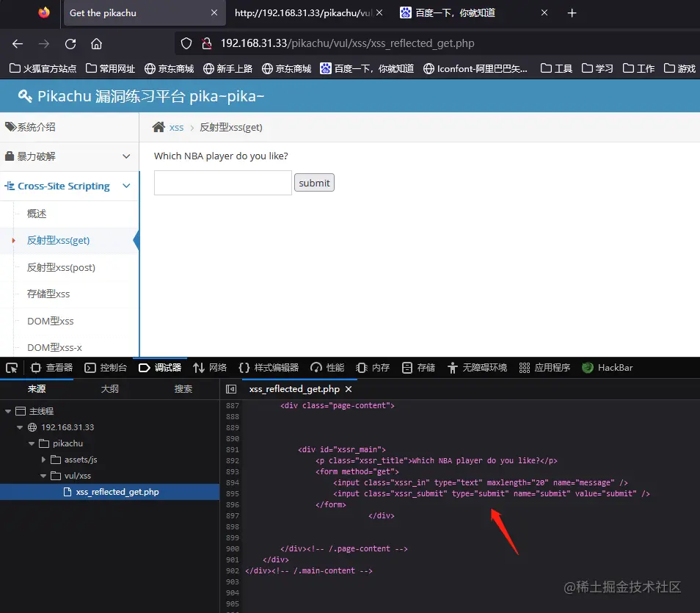Screen dimensions: 700x613
Task: Select DOM型xss-x in the sidebar
Action: coord(54,347)
